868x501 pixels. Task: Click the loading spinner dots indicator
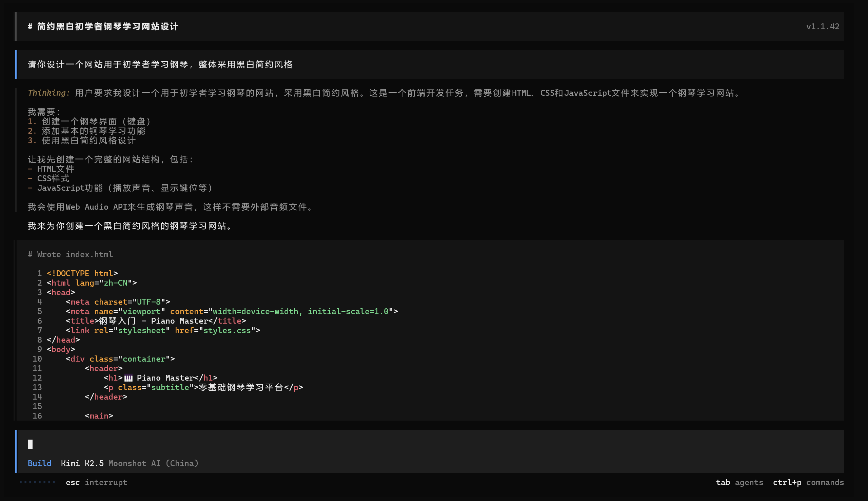coord(37,482)
